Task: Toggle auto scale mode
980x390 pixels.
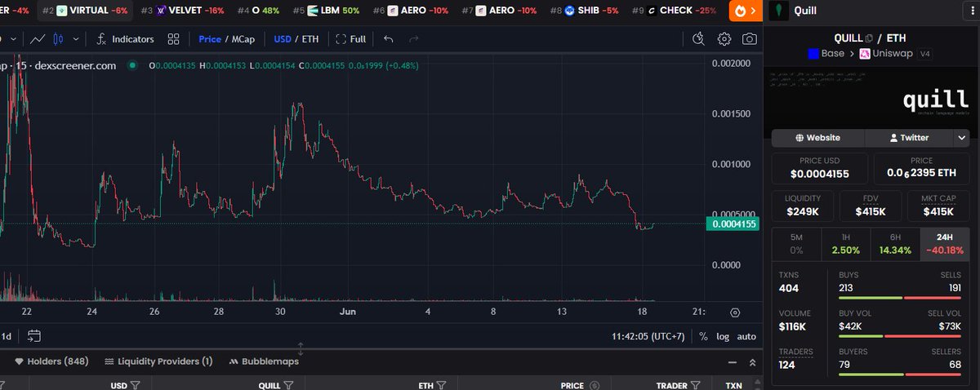Action: pos(746,336)
